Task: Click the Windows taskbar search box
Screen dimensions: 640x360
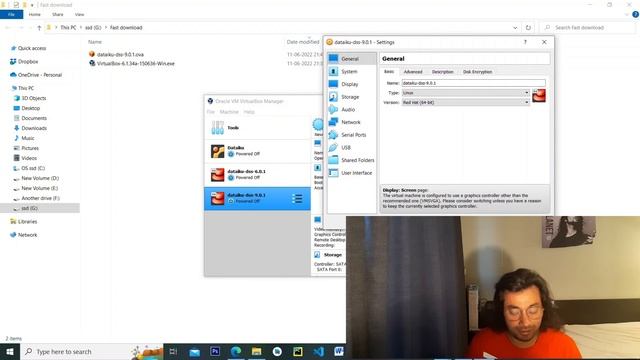Action: click(x=91, y=351)
